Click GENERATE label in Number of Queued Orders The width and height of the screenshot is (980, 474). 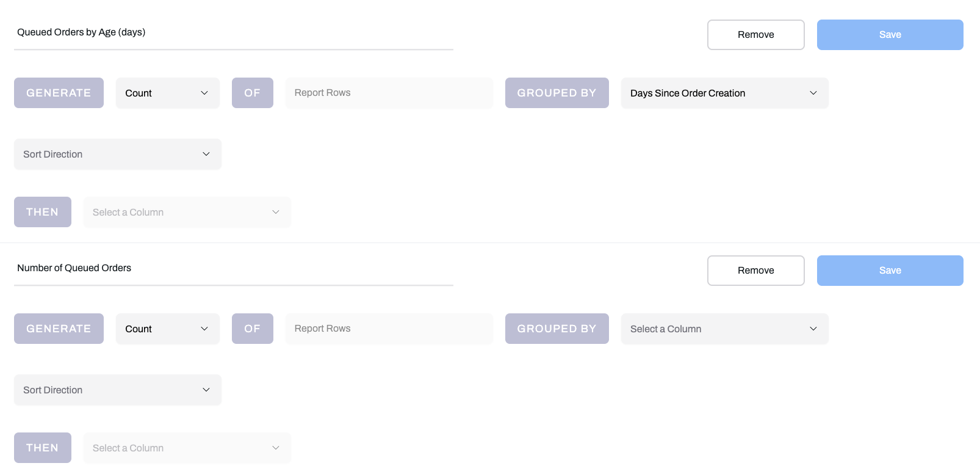(x=59, y=329)
